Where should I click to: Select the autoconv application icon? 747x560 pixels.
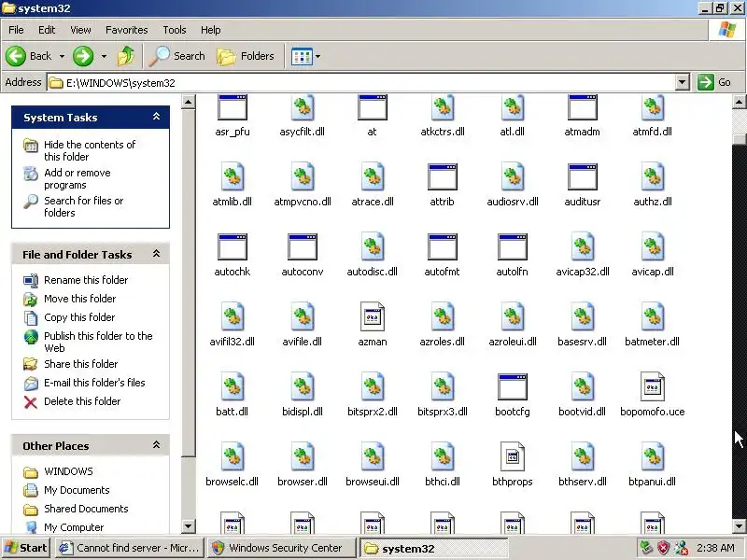click(x=302, y=246)
